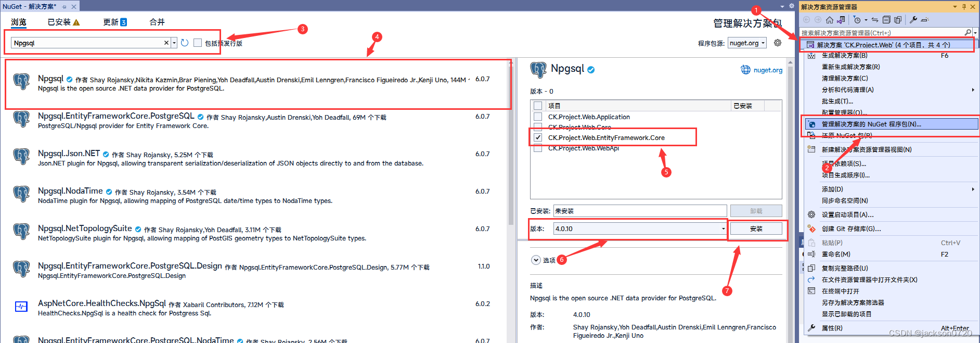Viewport: 980px width, 343px height.
Task: Click the Npgsql package search input field
Action: point(87,43)
